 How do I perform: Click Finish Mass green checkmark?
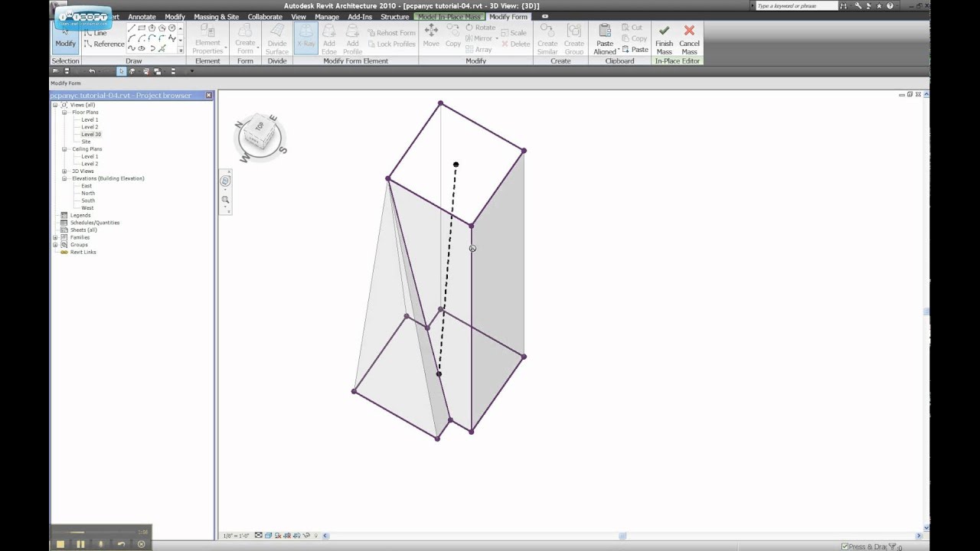664,38
